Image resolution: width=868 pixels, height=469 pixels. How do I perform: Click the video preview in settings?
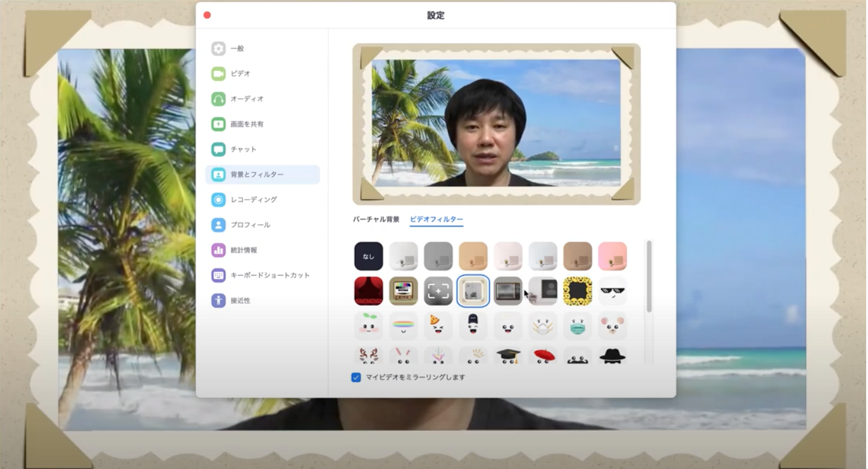[x=497, y=124]
